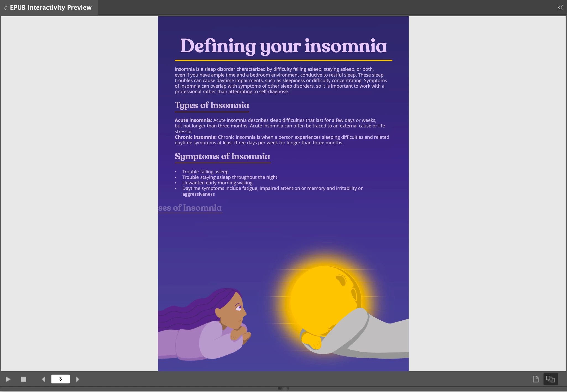Click the "Defining your insomnia" title
This screenshot has width=567, height=392.
[x=283, y=46]
